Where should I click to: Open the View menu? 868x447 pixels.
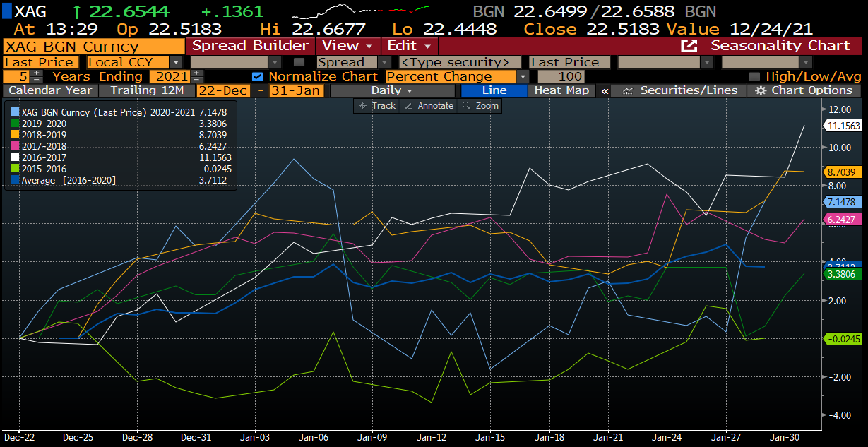click(x=347, y=46)
